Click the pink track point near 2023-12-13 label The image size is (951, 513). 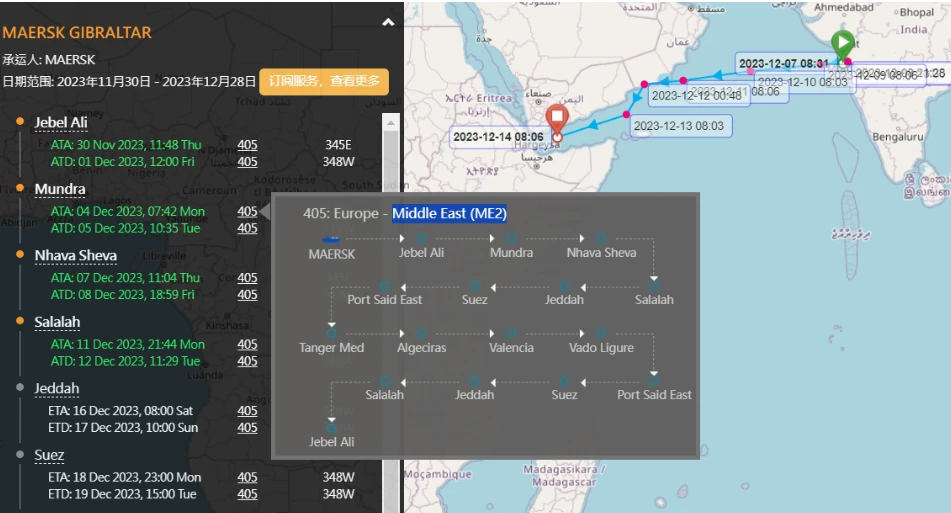tap(626, 115)
